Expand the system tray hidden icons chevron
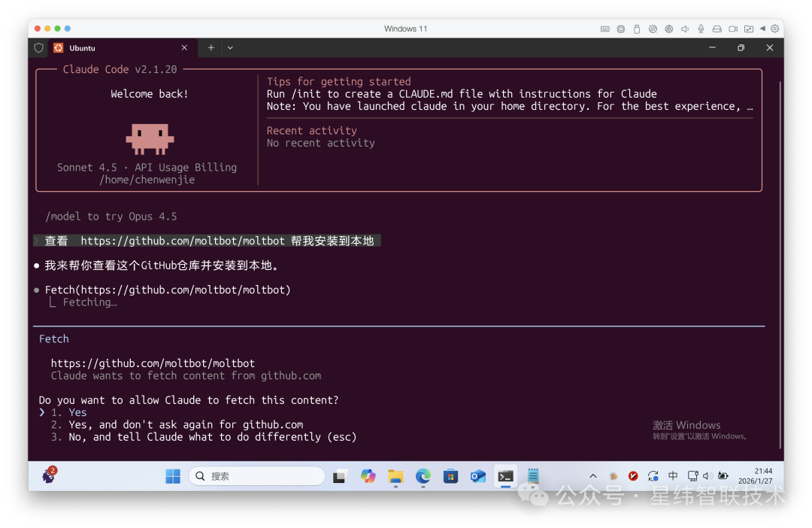Image resolution: width=812 pixels, height=528 pixels. point(592,476)
